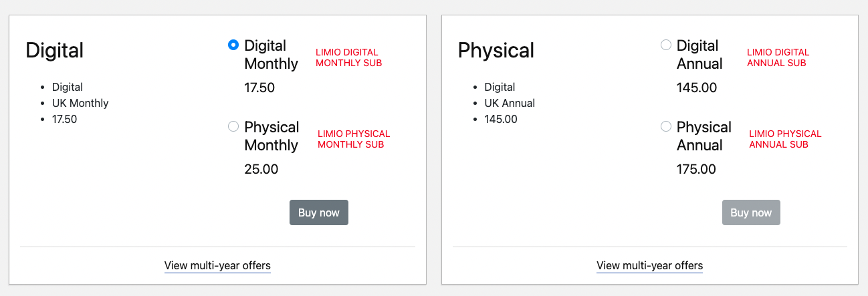Click the 145.00 price under Digital Annual
868x296 pixels.
click(x=696, y=88)
